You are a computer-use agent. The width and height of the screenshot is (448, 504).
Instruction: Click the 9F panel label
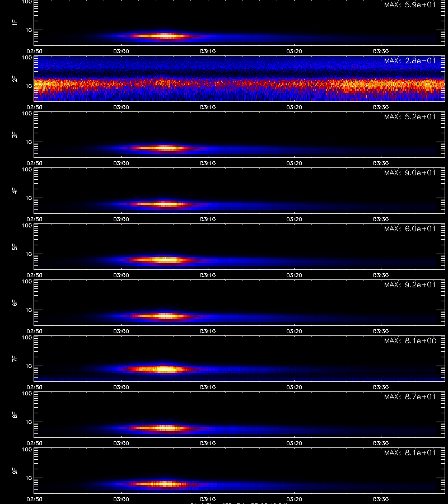click(15, 471)
